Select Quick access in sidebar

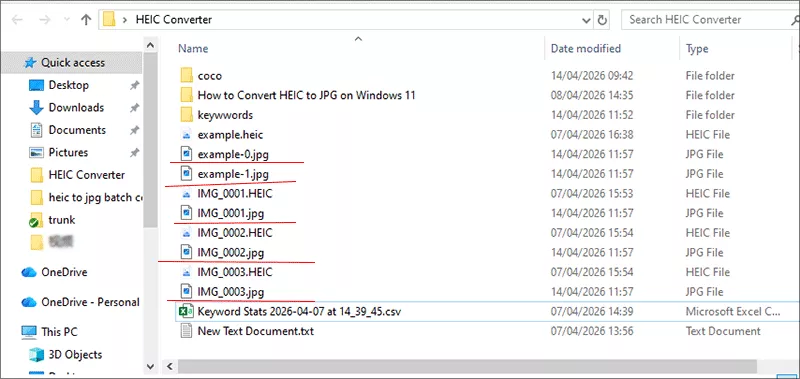tap(72, 63)
